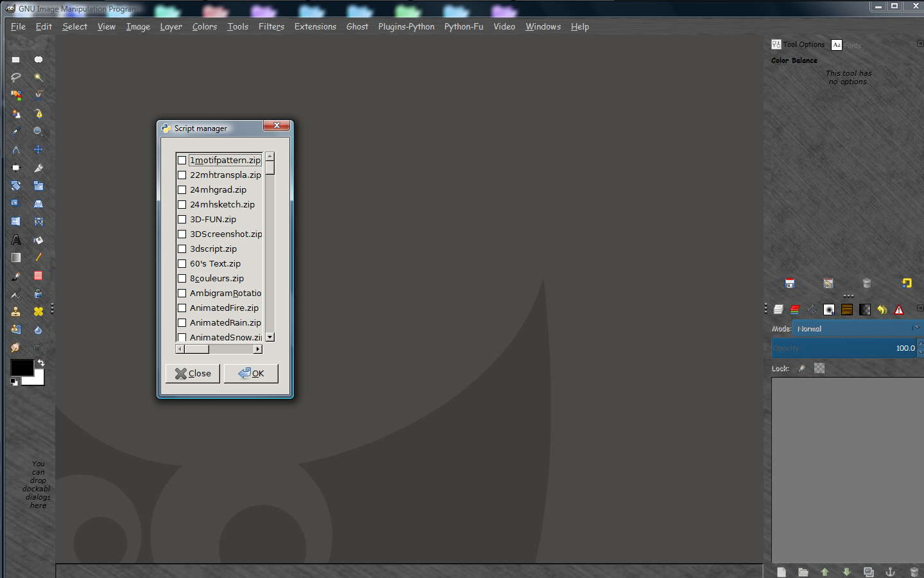Save tool options preset

click(x=790, y=283)
